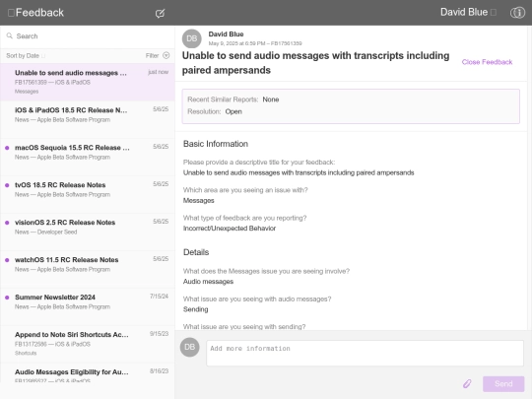Click unread dot on visionOS 2.5 item
Viewport: 532px width, 399px height.
(7, 223)
